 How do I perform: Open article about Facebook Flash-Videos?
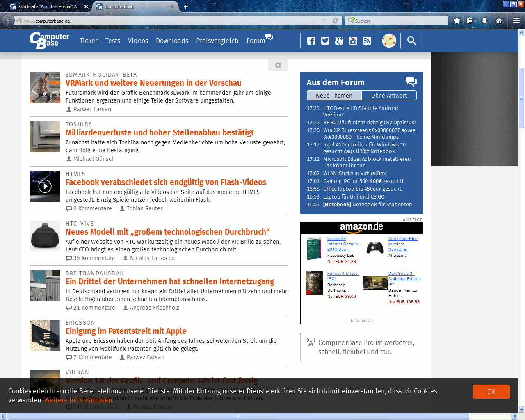166,182
